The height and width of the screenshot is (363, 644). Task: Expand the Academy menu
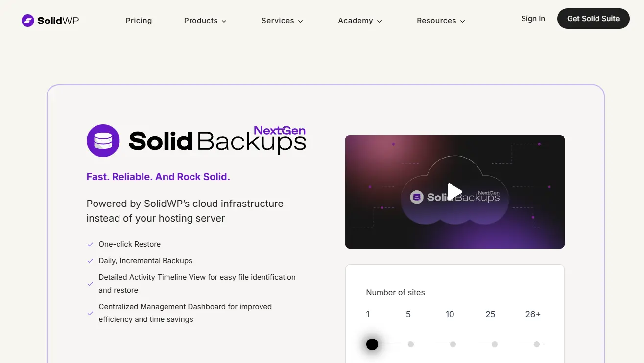360,21
